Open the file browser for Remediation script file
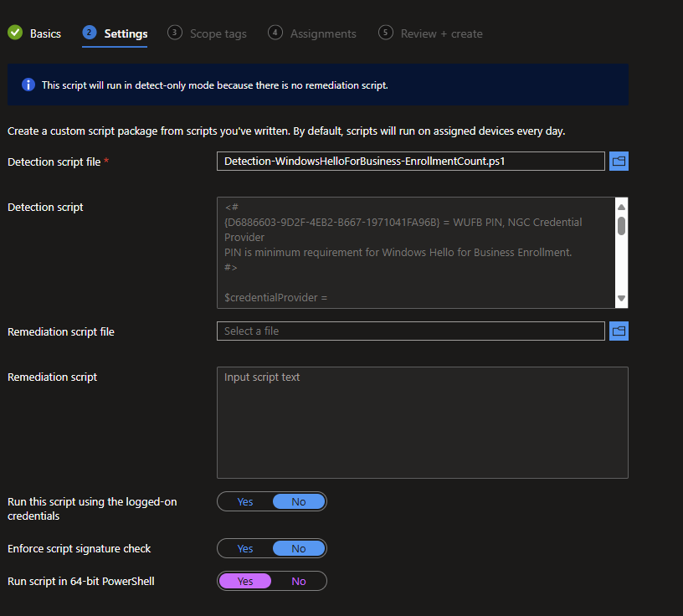 pyautogui.click(x=619, y=331)
